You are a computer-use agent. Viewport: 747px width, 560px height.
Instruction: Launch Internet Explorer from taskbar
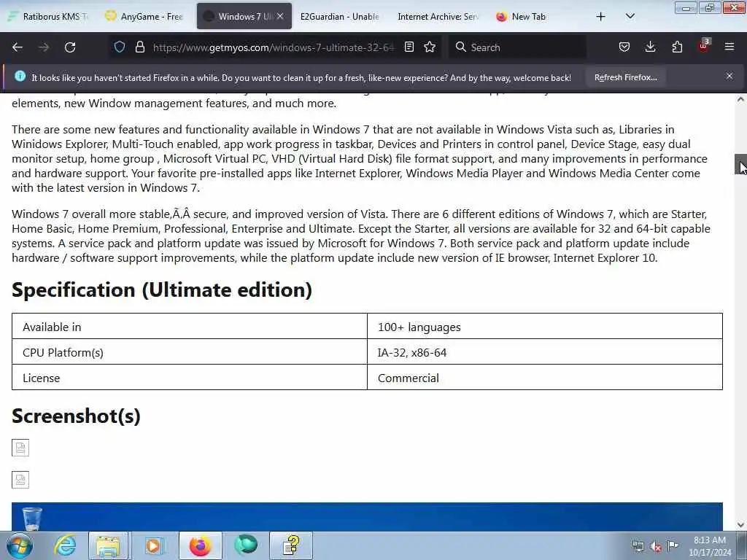[x=64, y=545]
